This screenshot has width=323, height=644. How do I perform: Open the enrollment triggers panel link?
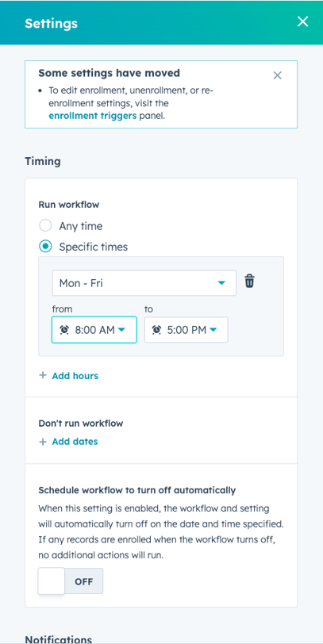tap(93, 116)
